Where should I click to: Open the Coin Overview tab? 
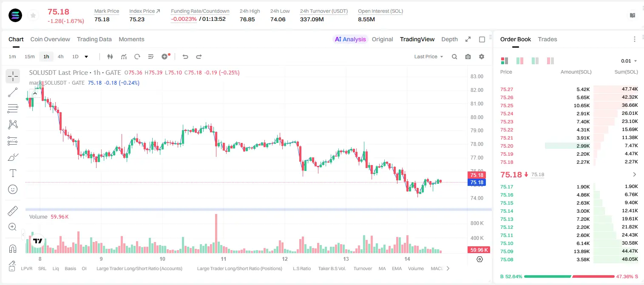[50, 39]
